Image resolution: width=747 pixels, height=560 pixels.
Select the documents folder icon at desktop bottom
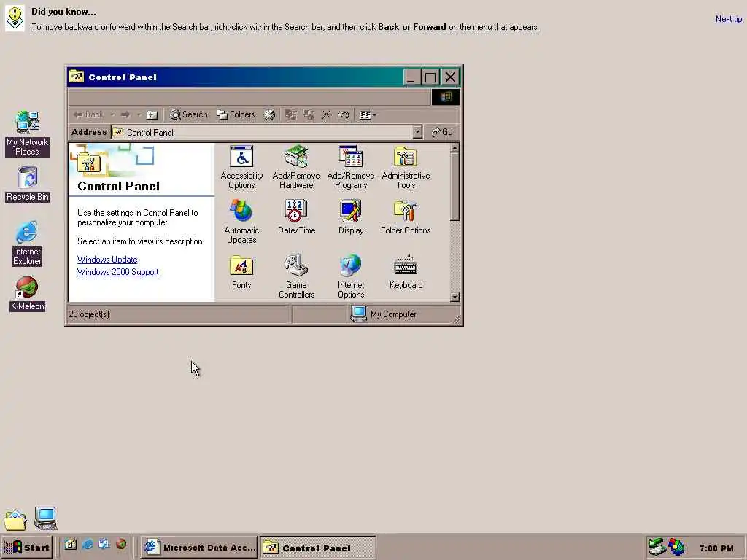(x=15, y=519)
